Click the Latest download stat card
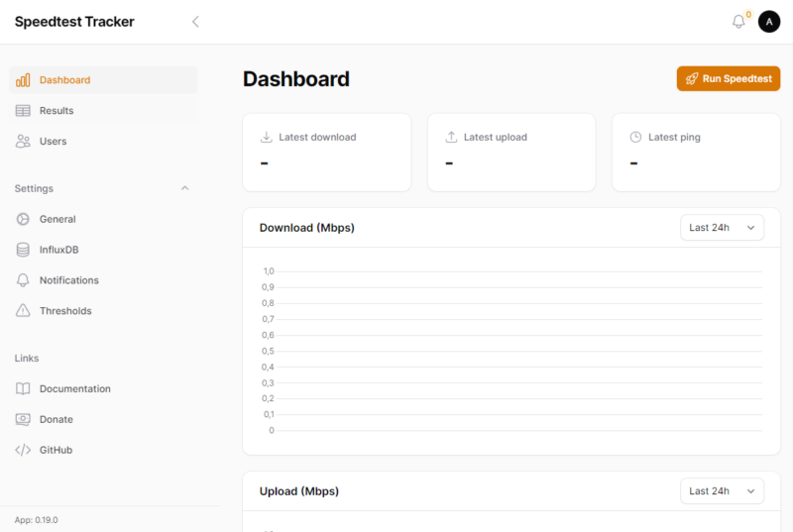Screen dimensions: 793x532 click(326, 152)
